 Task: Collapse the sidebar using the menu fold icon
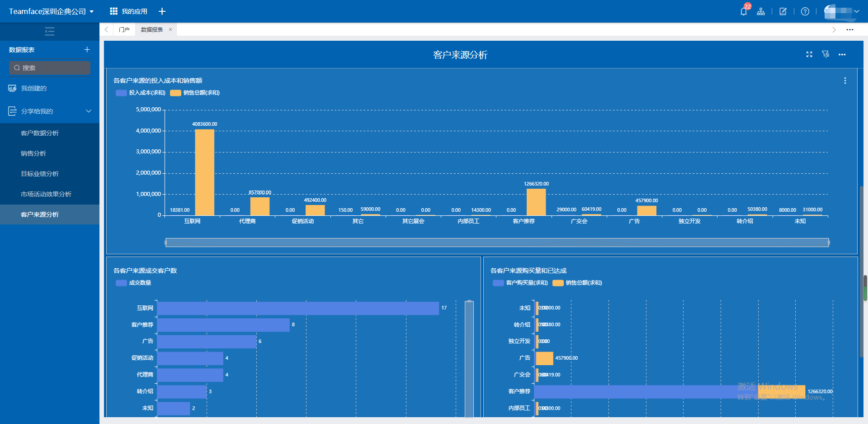click(50, 31)
